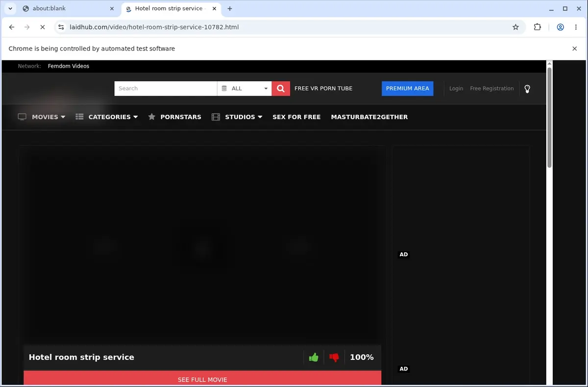The image size is (588, 387).
Task: Open the ALL search filter dropdown
Action: 245,89
